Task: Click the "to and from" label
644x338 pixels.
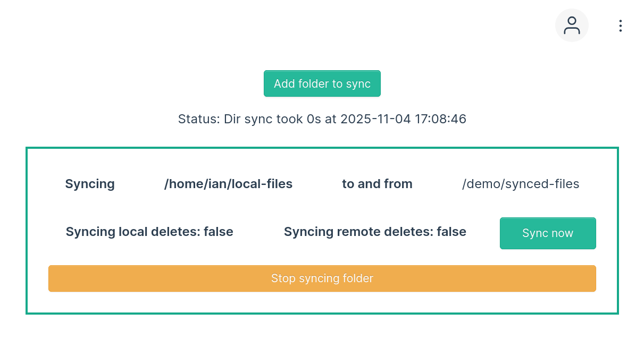Action: click(377, 184)
